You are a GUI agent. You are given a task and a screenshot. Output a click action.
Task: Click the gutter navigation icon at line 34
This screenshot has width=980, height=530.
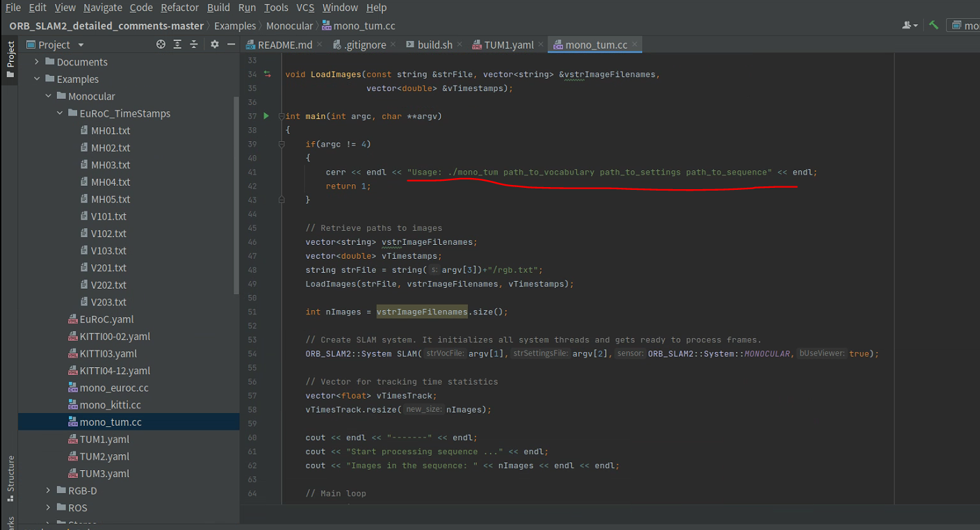(x=268, y=74)
